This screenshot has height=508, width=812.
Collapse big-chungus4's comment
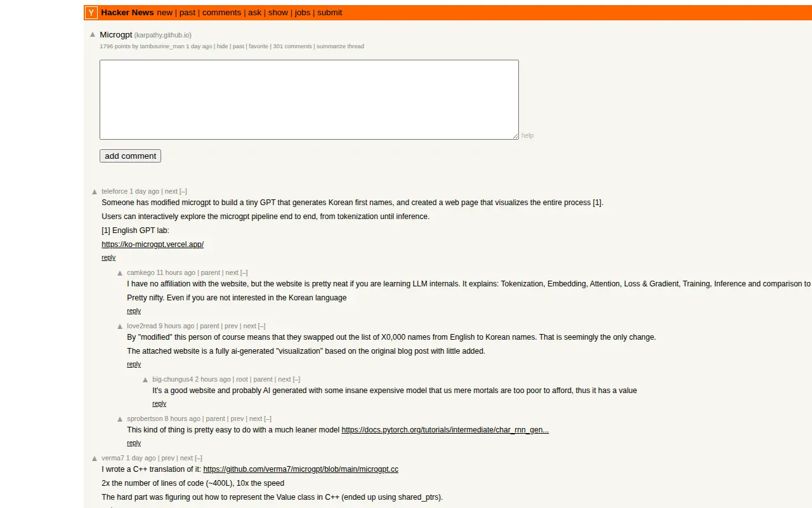coord(296,379)
